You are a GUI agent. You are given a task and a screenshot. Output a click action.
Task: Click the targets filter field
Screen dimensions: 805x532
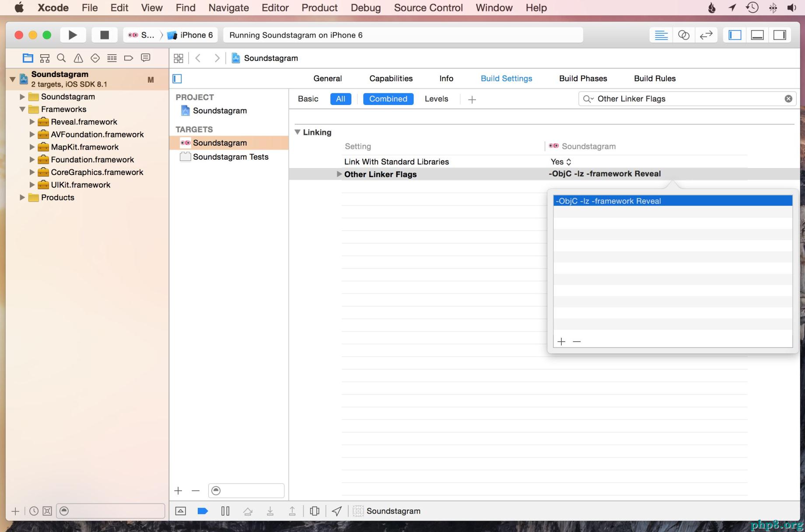point(246,491)
